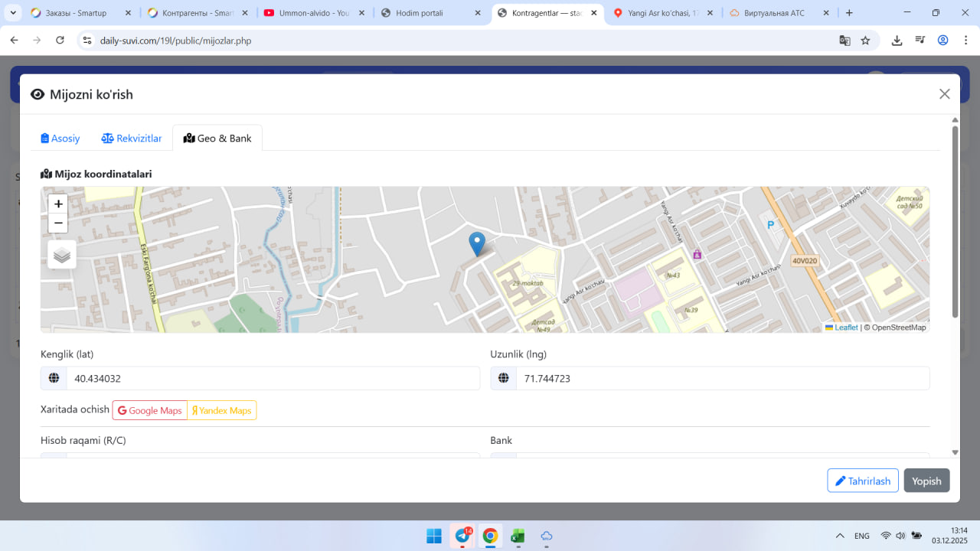Image resolution: width=980 pixels, height=551 pixels.
Task: Close the Виртуальная АТС tab
Action: click(826, 13)
